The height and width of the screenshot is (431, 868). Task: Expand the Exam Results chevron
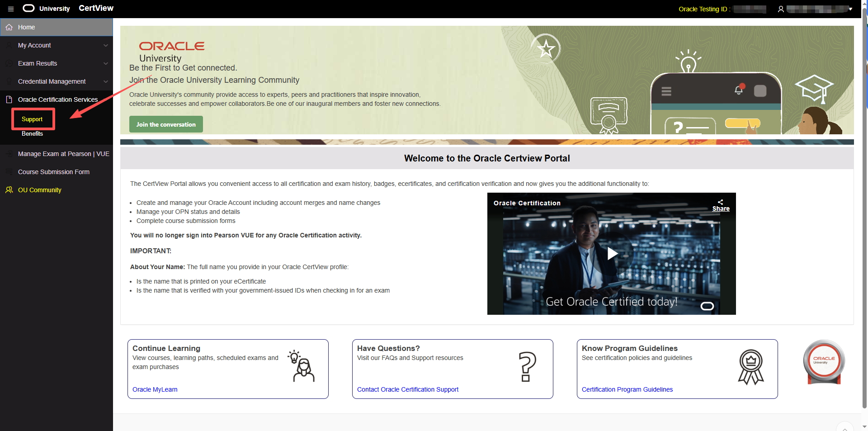pos(105,63)
